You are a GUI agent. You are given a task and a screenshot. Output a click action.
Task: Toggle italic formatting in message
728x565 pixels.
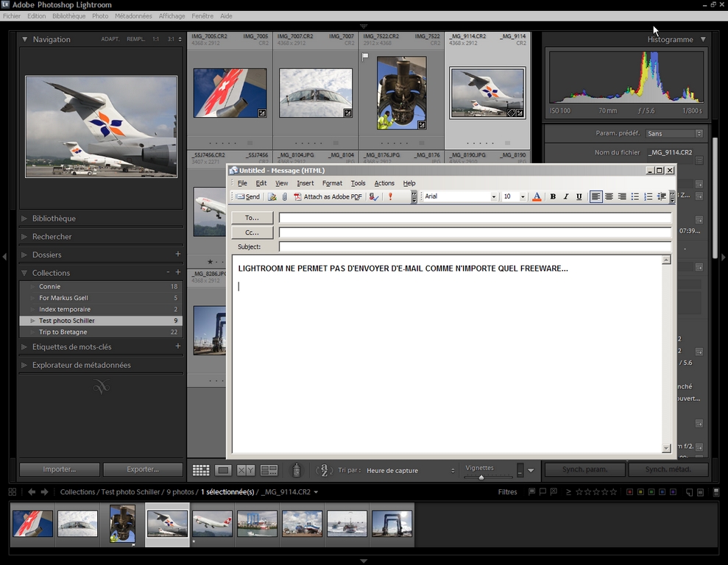pos(565,196)
